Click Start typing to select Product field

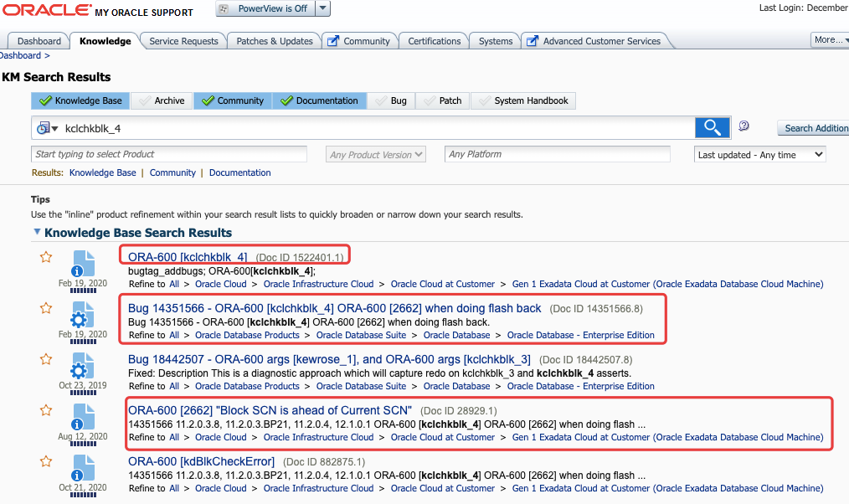[169, 154]
